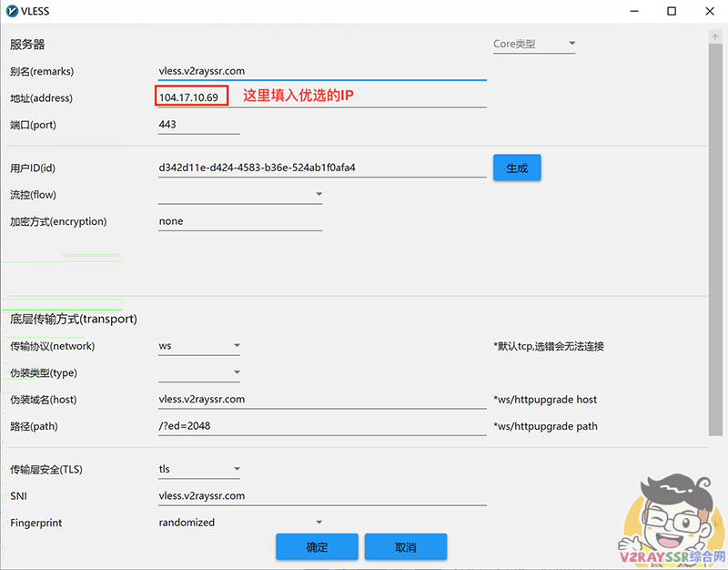Expand the Fingerprint dropdown showing randomized

[240, 523]
